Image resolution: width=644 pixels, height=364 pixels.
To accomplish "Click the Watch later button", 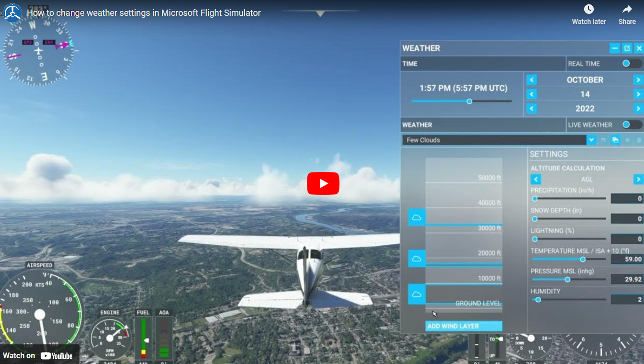I will tap(589, 14).
